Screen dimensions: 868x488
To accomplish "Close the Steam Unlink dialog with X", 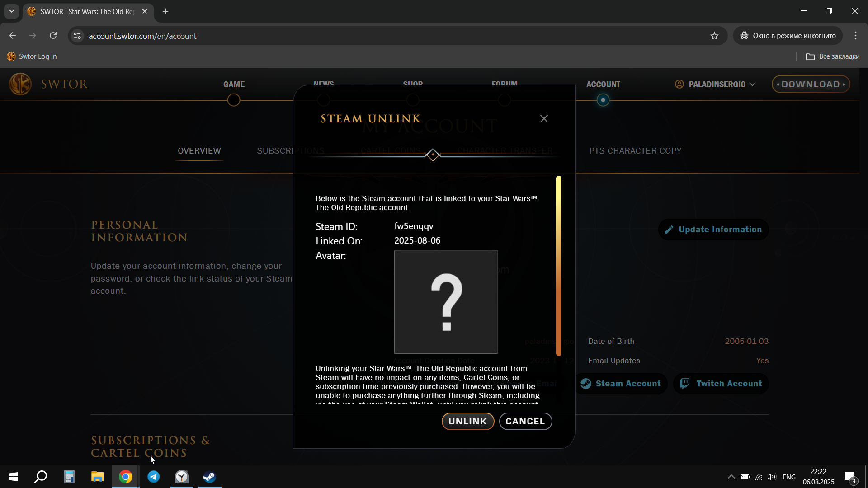I will click(544, 118).
